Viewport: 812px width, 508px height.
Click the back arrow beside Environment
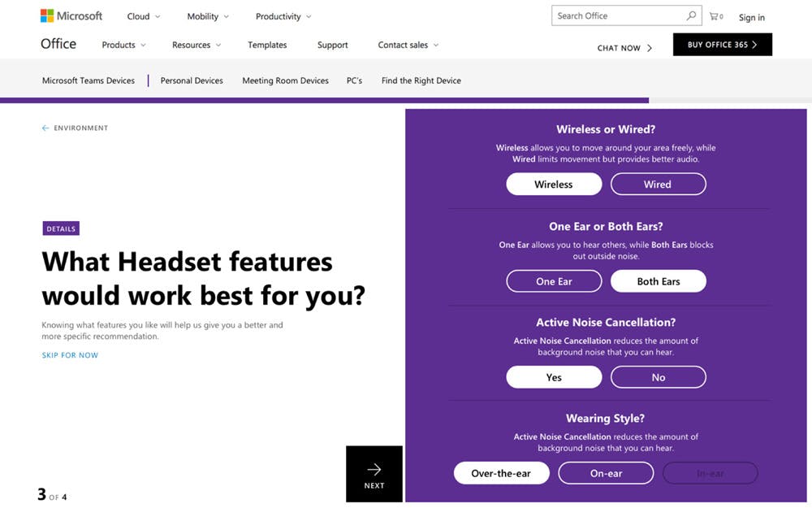pyautogui.click(x=45, y=128)
